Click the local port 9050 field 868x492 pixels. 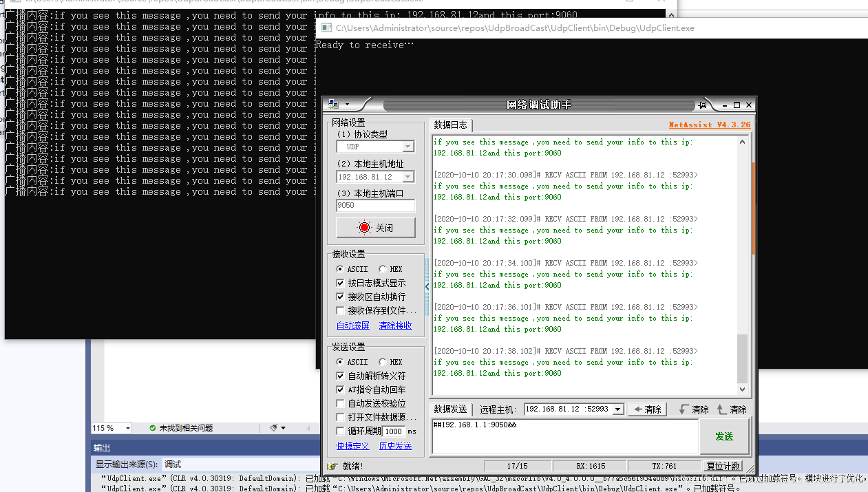click(375, 206)
